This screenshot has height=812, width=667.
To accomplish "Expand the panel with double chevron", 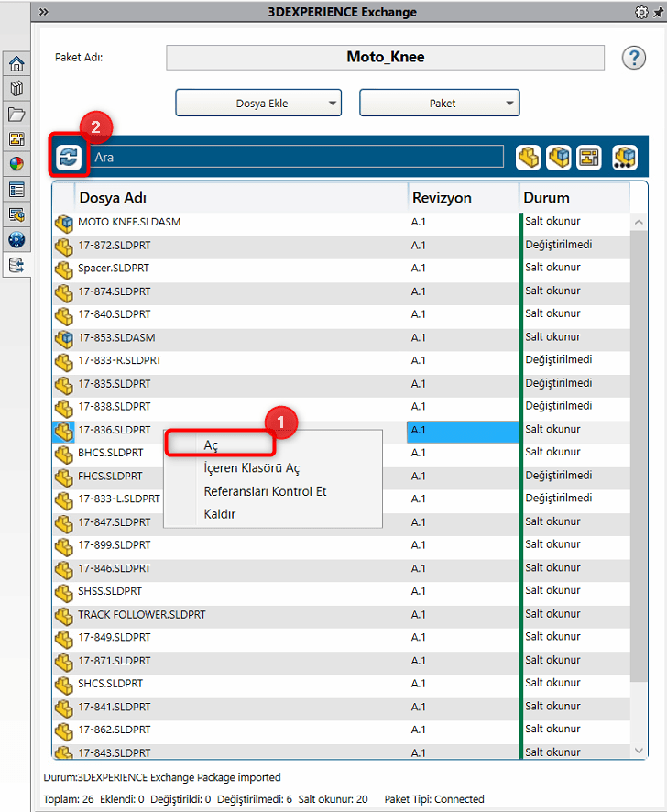I will 43,12.
